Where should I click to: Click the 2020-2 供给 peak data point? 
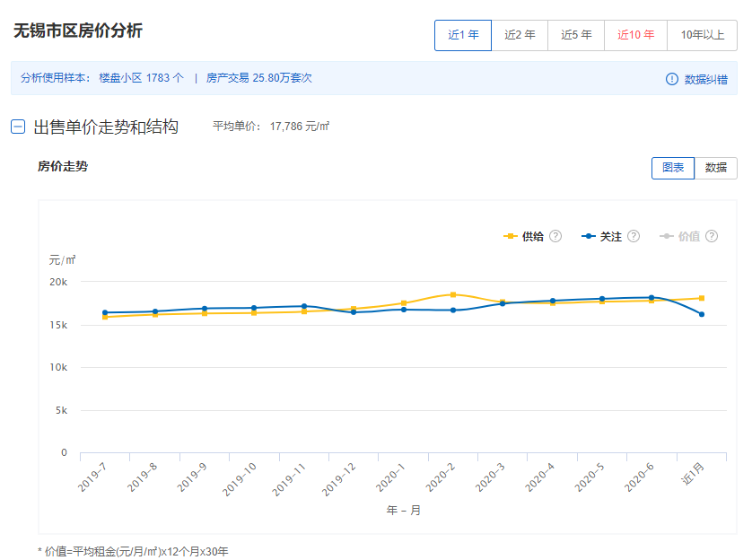(x=453, y=294)
